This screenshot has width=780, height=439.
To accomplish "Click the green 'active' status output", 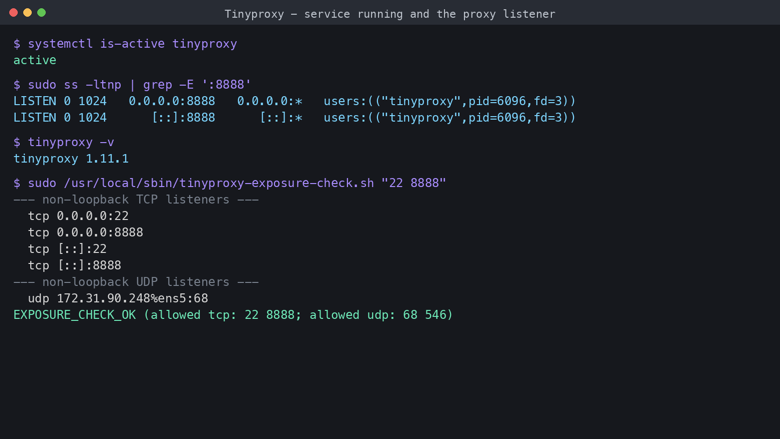I will (35, 60).
